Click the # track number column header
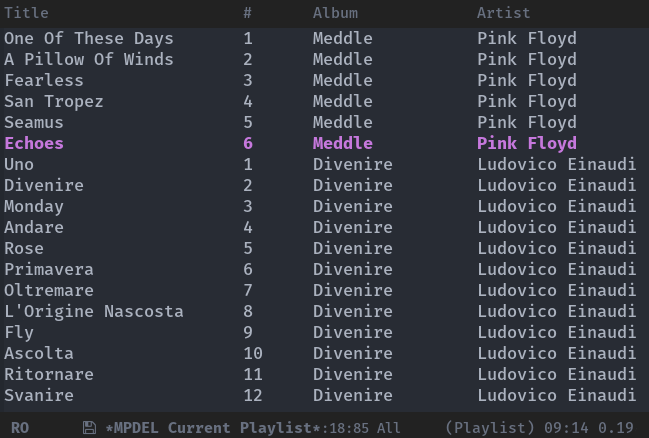This screenshot has height=438, width=649. 247,13
